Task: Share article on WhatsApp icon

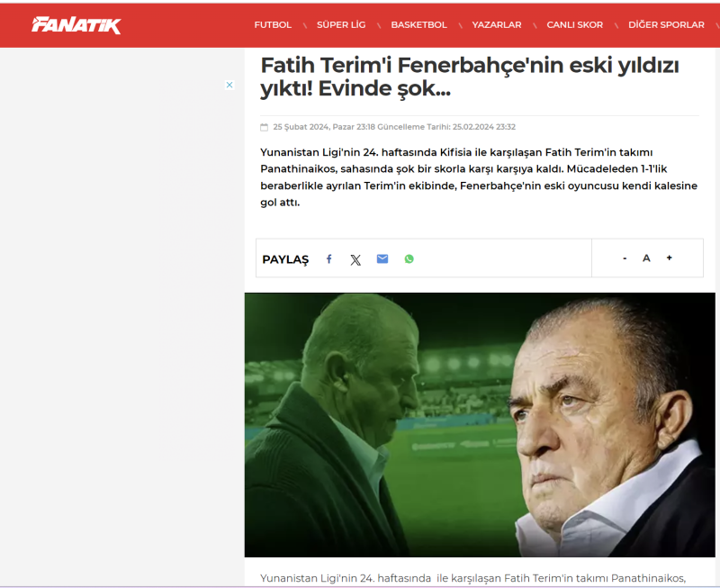Action: click(x=409, y=259)
